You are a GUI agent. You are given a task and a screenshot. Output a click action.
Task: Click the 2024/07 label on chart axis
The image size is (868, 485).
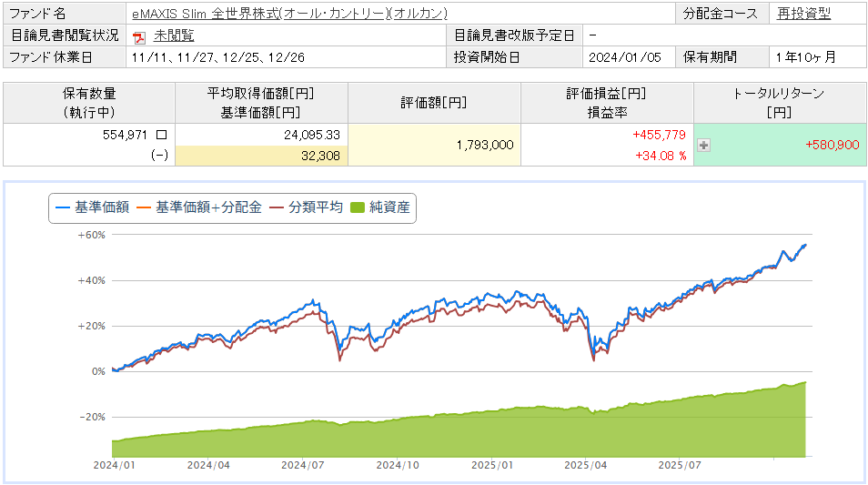pyautogui.click(x=303, y=464)
